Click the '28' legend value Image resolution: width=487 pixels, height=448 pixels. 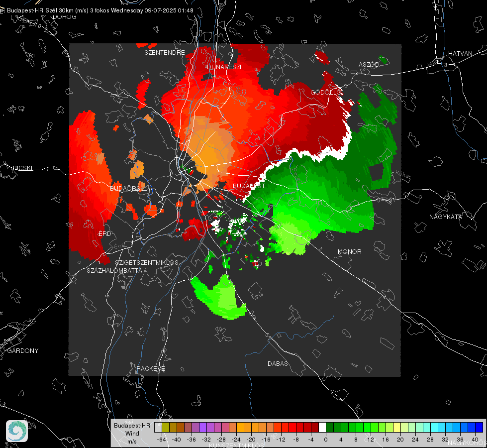[430, 440]
